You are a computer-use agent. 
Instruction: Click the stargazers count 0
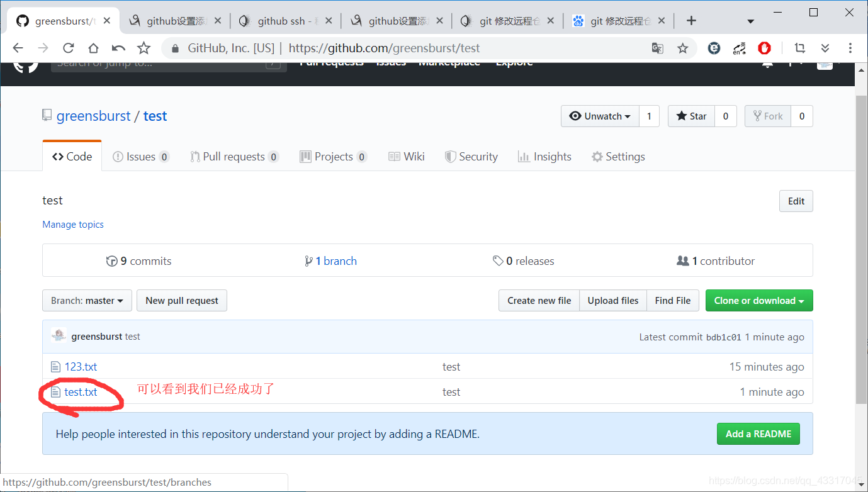pos(726,116)
